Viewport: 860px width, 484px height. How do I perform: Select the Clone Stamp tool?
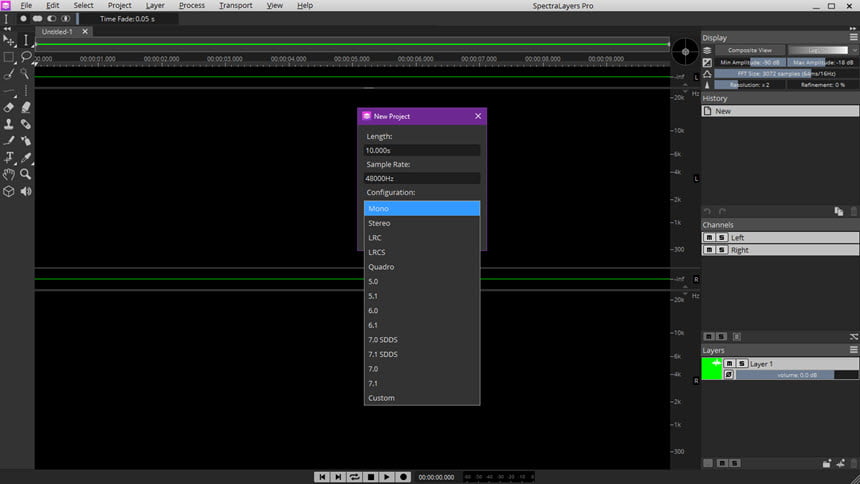pyautogui.click(x=9, y=124)
